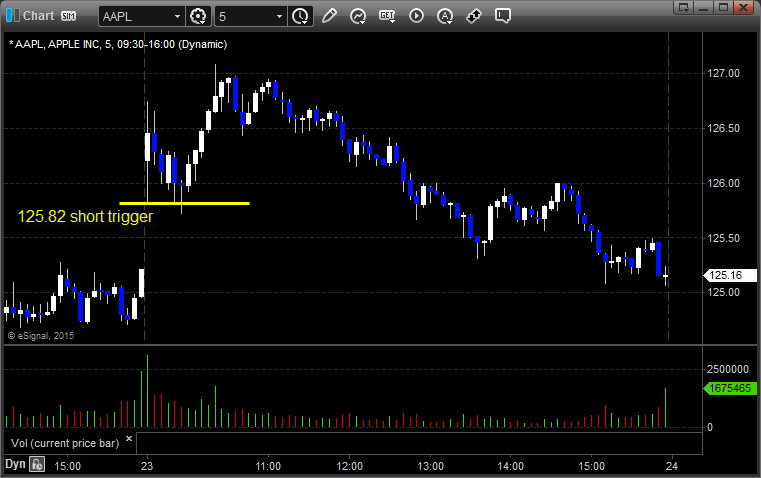The image size is (761, 478).
Task: Click the 13:00 time axis label
Action: click(x=430, y=466)
